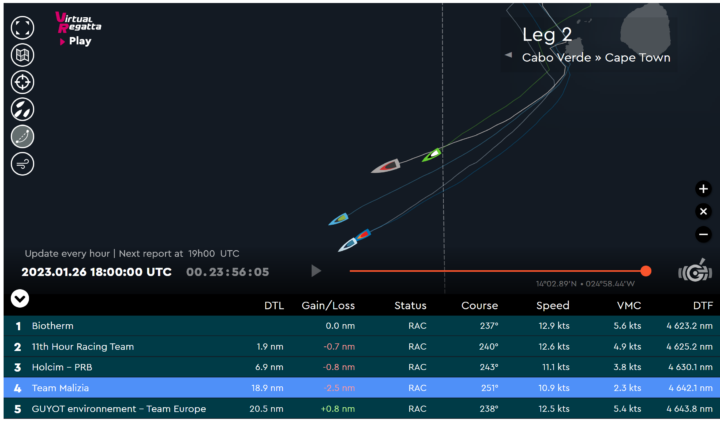Start the timeline playback

coord(316,271)
